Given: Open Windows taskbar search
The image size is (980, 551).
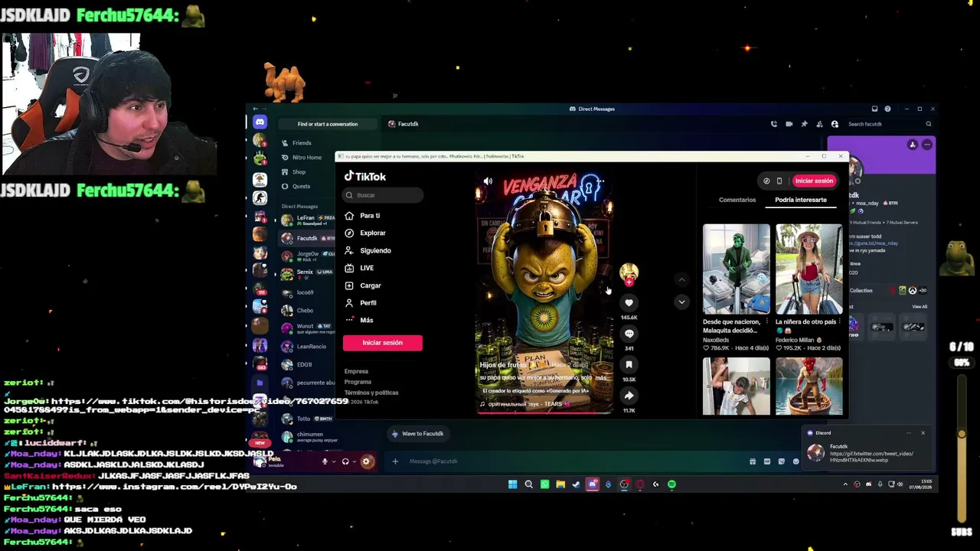Looking at the screenshot, I should [528, 484].
